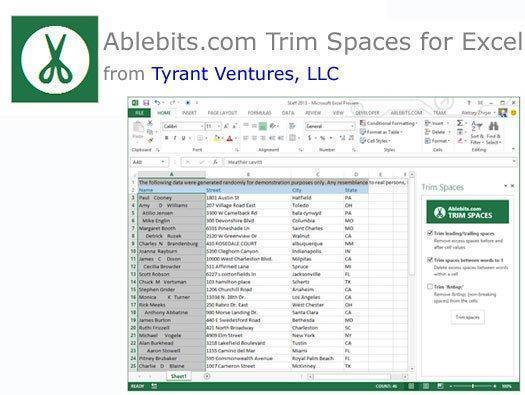Click the Wrap Text icon

pyautogui.click(x=292, y=126)
